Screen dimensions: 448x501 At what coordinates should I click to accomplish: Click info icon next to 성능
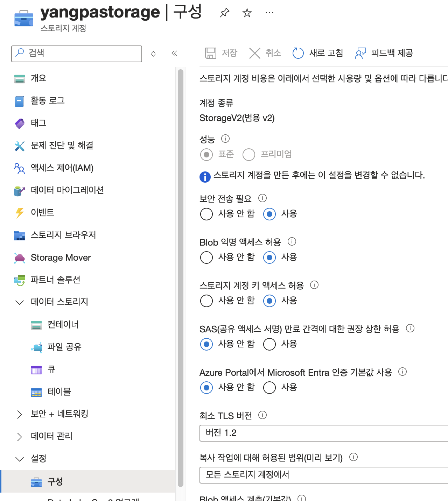[x=225, y=139]
